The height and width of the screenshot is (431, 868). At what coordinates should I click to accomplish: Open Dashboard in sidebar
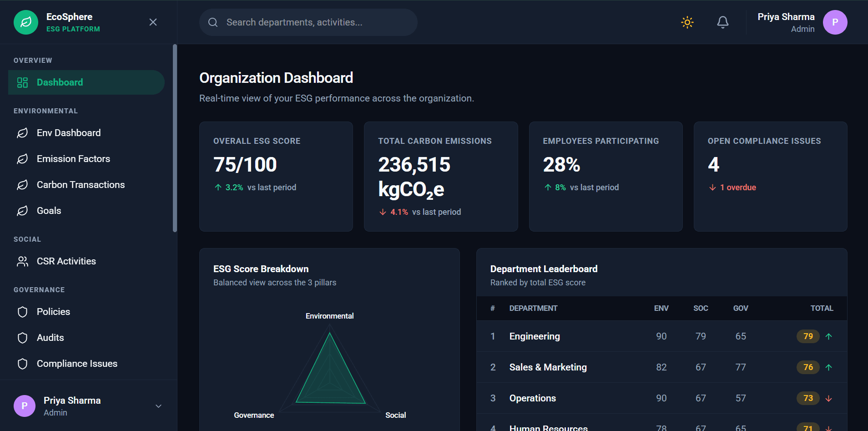(x=86, y=82)
